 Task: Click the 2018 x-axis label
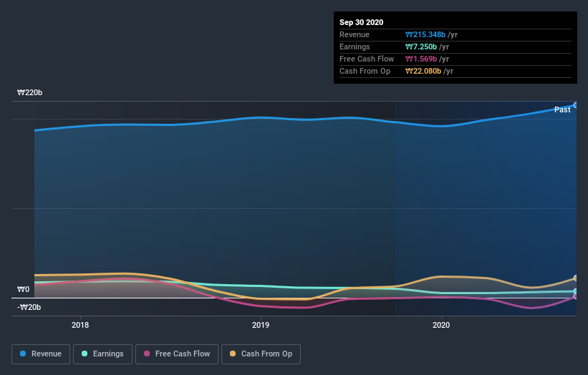click(x=80, y=325)
